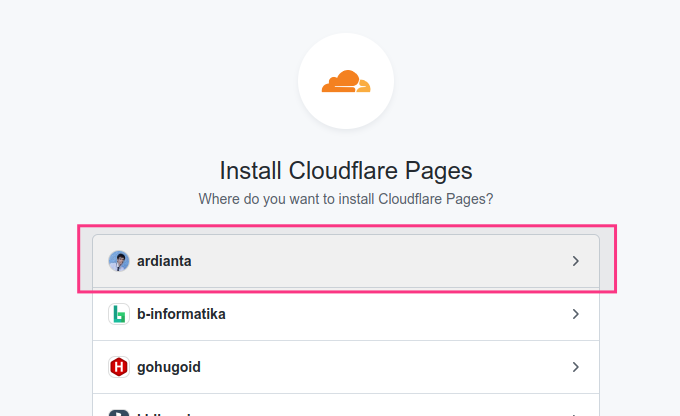Choose the b-informatika account row
This screenshot has height=416, width=680.
click(x=345, y=314)
